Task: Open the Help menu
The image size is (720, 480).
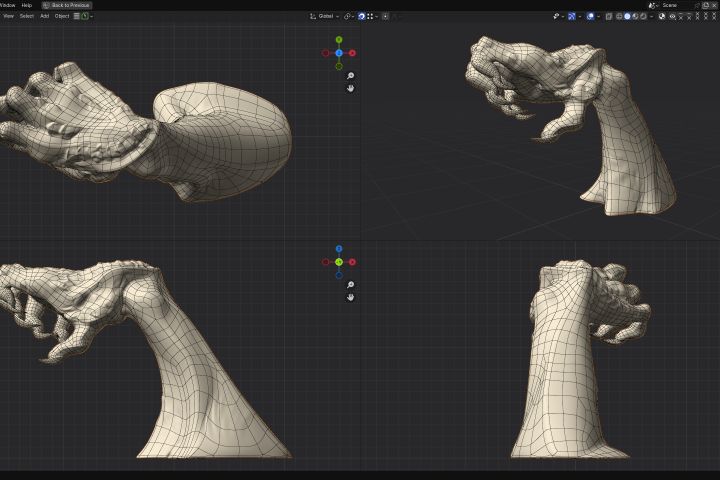Action: pyautogui.click(x=27, y=5)
